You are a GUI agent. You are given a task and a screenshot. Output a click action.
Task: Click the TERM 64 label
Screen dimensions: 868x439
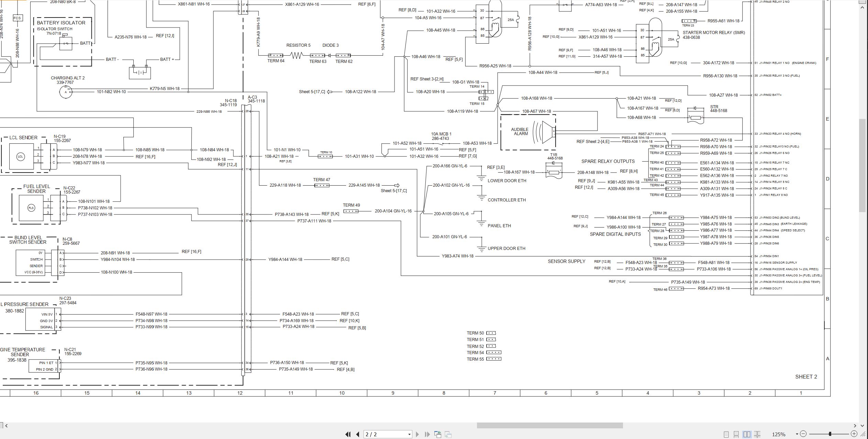click(x=276, y=61)
